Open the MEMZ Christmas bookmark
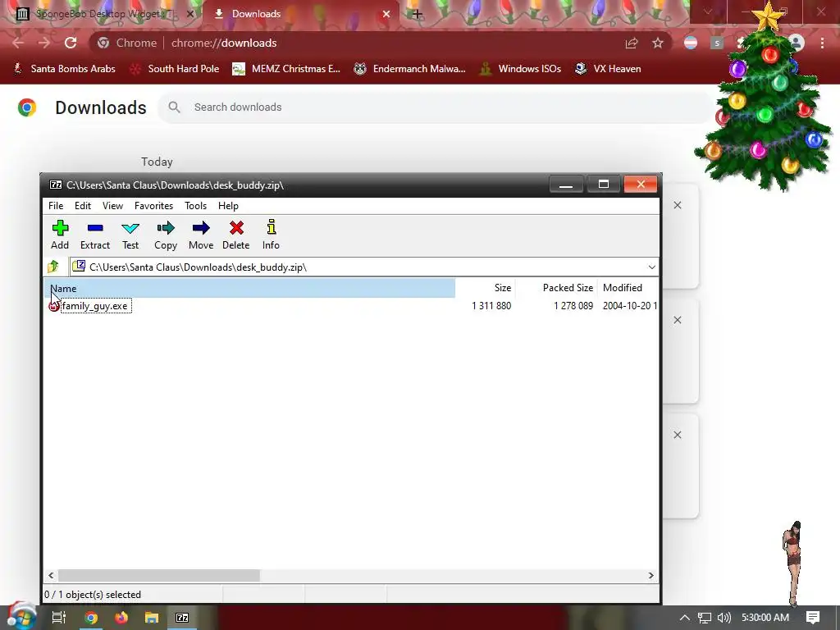The height and width of the screenshot is (630, 840). 286,69
